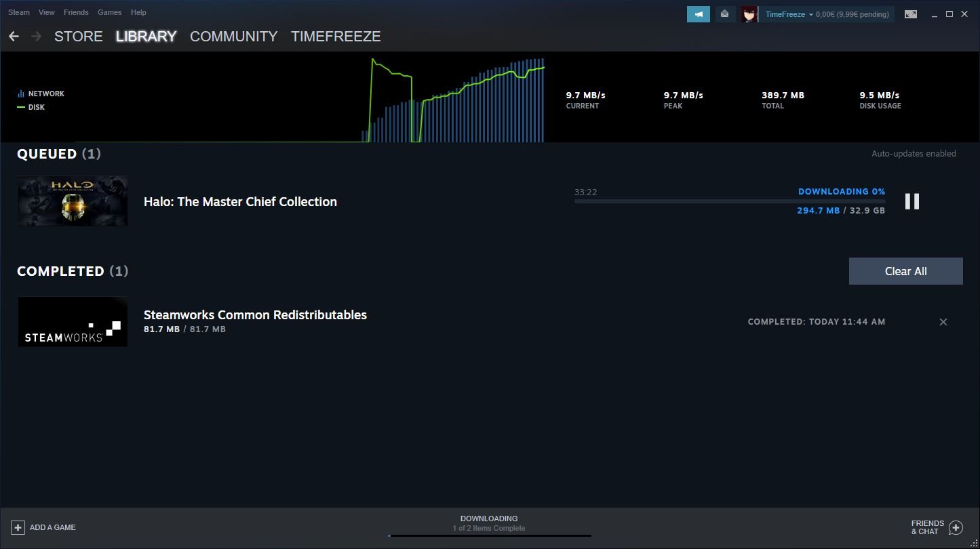Open the announcements megaphone icon
980x549 pixels.
point(699,14)
